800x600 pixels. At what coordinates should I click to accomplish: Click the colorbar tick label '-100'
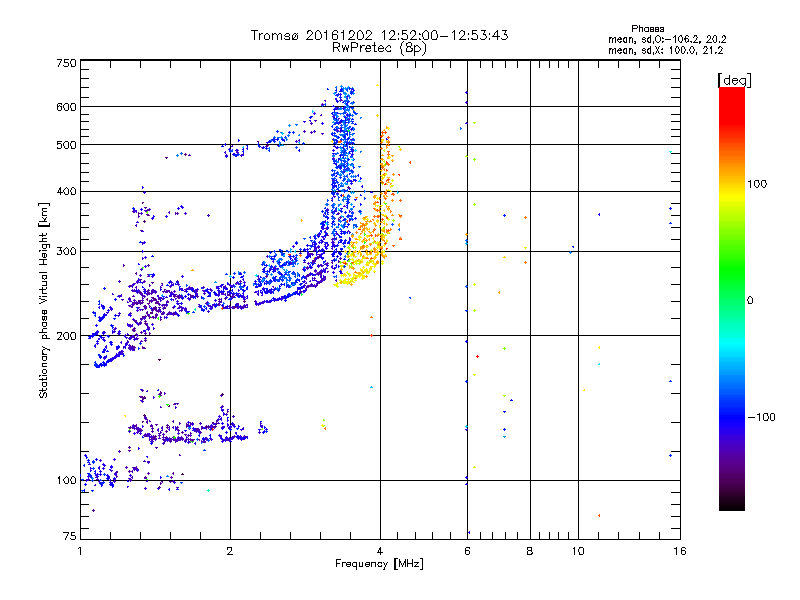coord(761,417)
